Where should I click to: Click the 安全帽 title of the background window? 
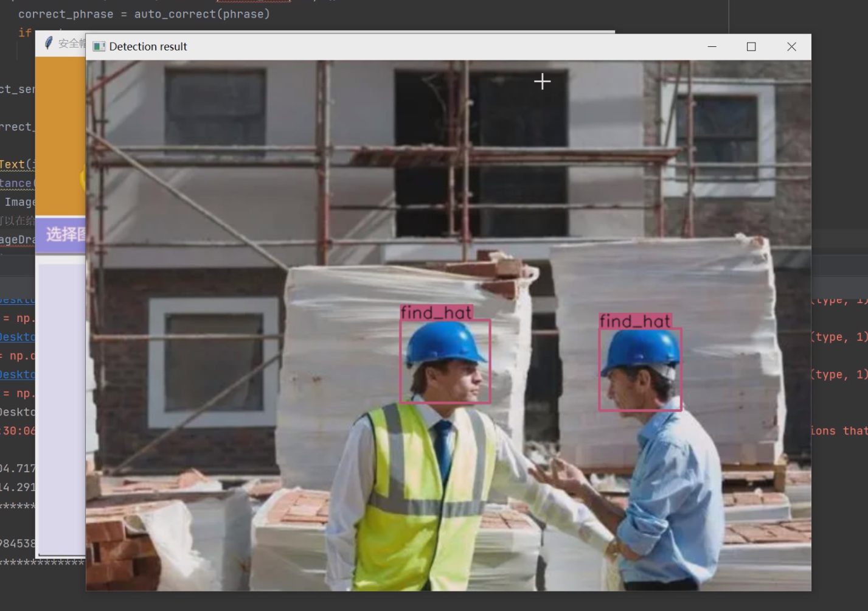(x=72, y=43)
